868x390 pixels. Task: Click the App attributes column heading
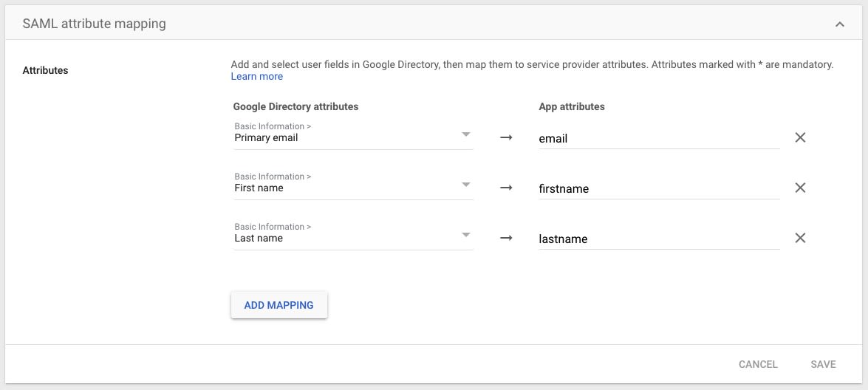point(572,106)
